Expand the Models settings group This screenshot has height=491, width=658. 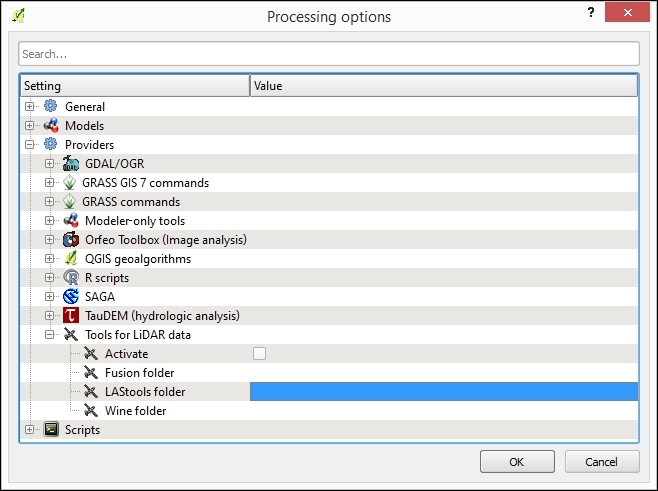29,125
